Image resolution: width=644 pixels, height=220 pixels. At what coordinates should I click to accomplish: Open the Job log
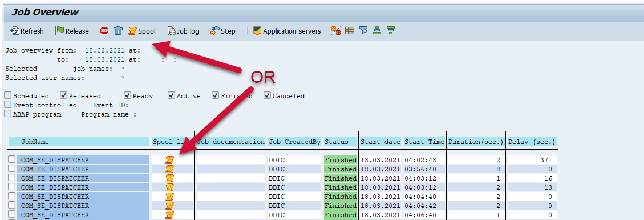[x=183, y=31]
